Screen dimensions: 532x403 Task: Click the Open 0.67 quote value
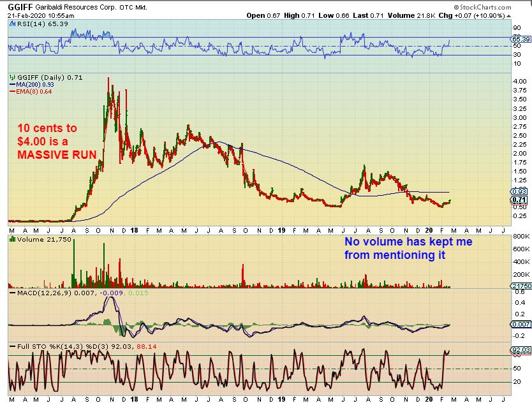point(263,15)
